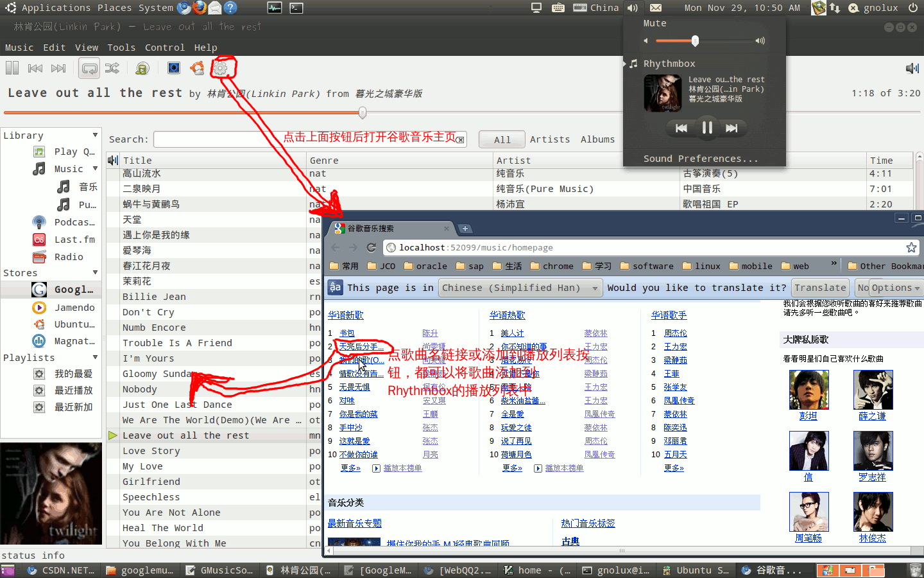924x578 pixels.
Task: Skip to next track in Rhythmbox toolbar
Action: coord(58,68)
